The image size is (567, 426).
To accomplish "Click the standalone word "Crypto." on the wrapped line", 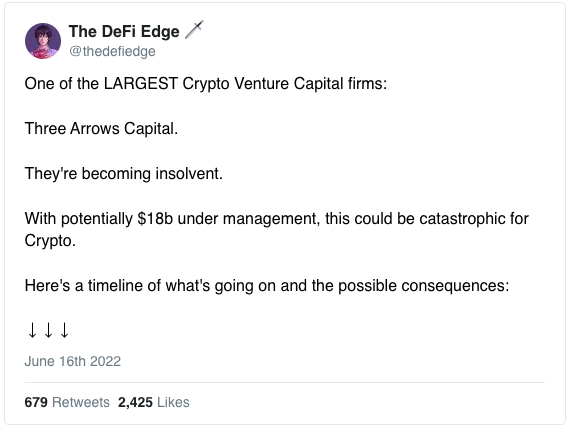I will tap(50, 241).
